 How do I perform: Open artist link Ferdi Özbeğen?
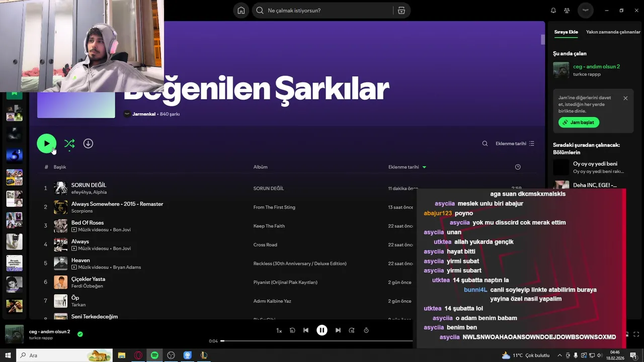(x=87, y=286)
